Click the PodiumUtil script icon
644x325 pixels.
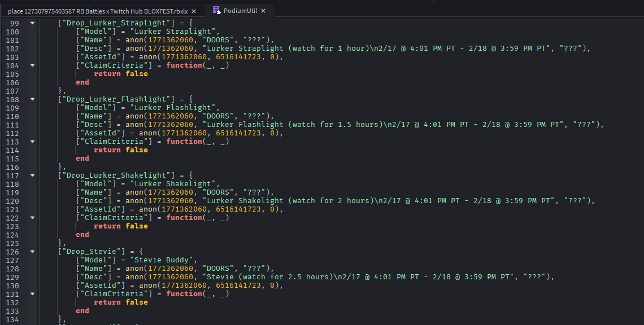tap(216, 10)
